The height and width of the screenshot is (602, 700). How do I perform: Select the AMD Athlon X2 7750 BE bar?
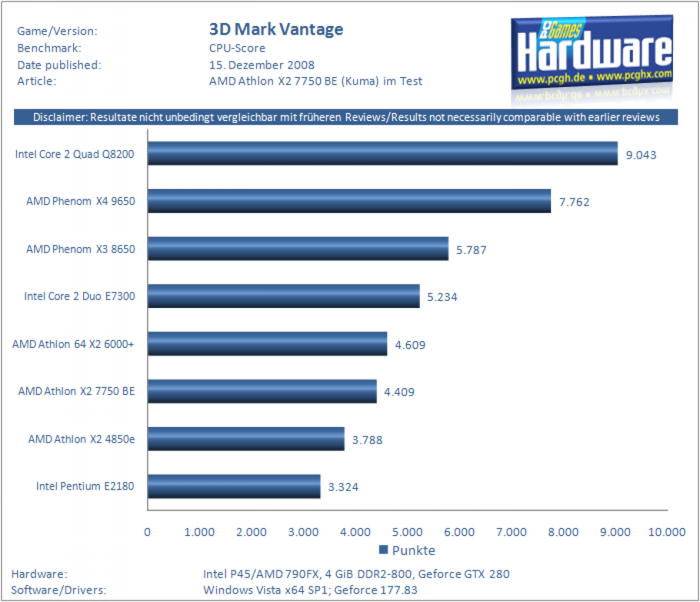262,391
